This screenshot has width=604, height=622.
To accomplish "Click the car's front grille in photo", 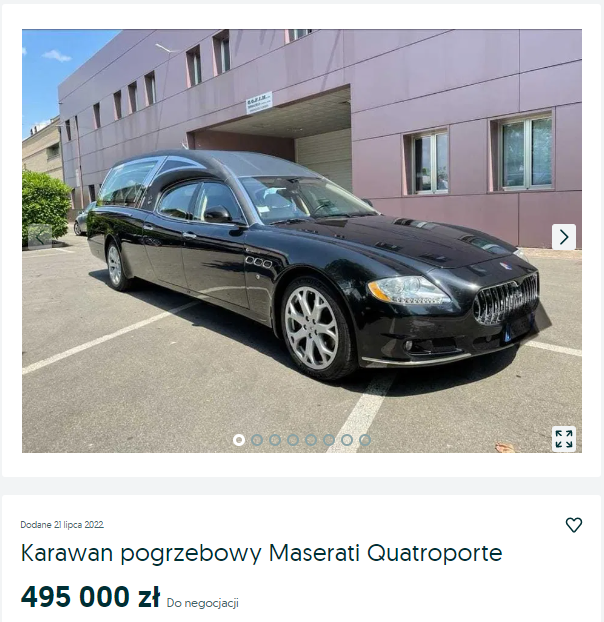I will (x=506, y=298).
